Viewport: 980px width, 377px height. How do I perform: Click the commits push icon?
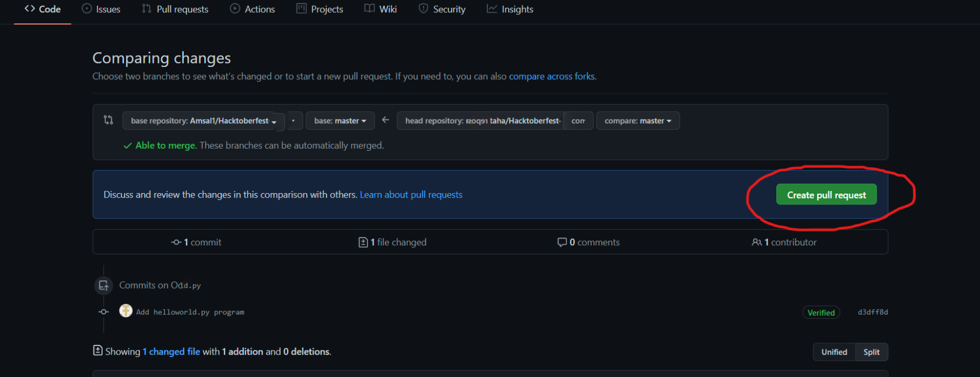tap(104, 286)
